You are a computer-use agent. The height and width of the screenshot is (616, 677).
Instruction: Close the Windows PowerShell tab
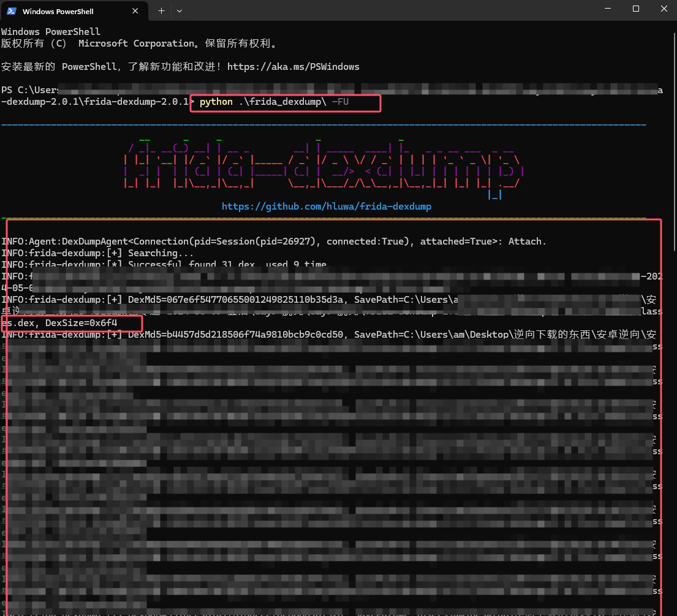[x=135, y=11]
